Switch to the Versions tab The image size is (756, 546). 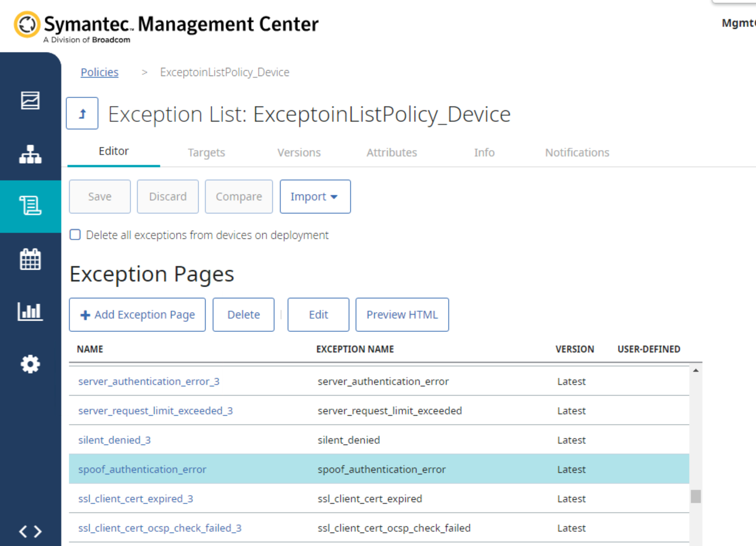[299, 152]
